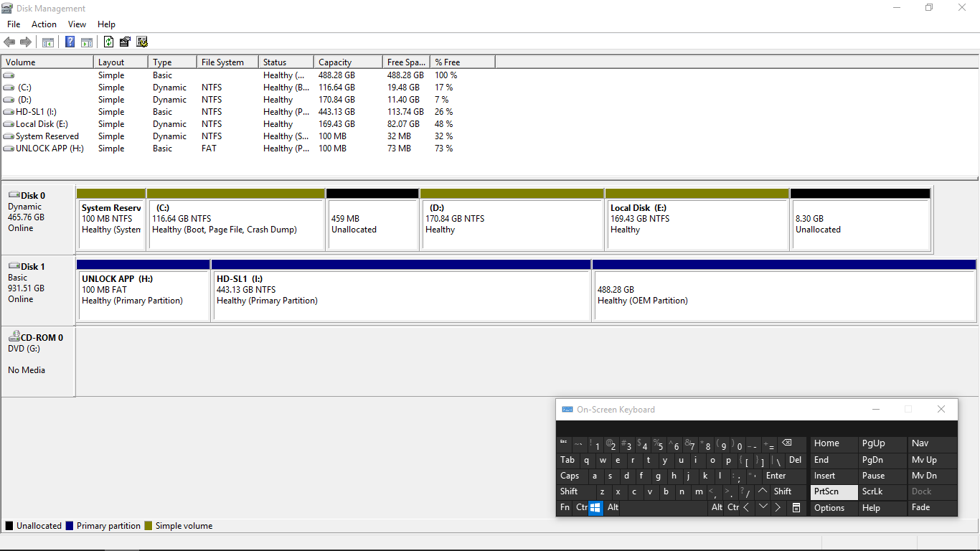Toggle the Caps key on the On-Screen Keyboard
Image resolution: width=980 pixels, height=551 pixels.
pyautogui.click(x=573, y=476)
